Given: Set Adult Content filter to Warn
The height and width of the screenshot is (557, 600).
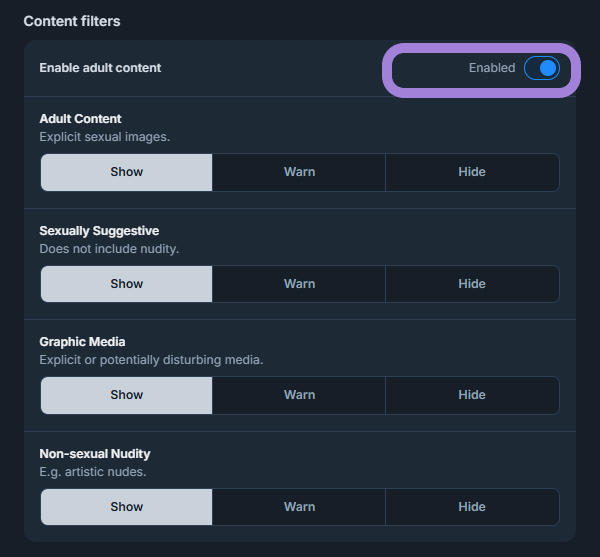Looking at the screenshot, I should pyautogui.click(x=299, y=172).
